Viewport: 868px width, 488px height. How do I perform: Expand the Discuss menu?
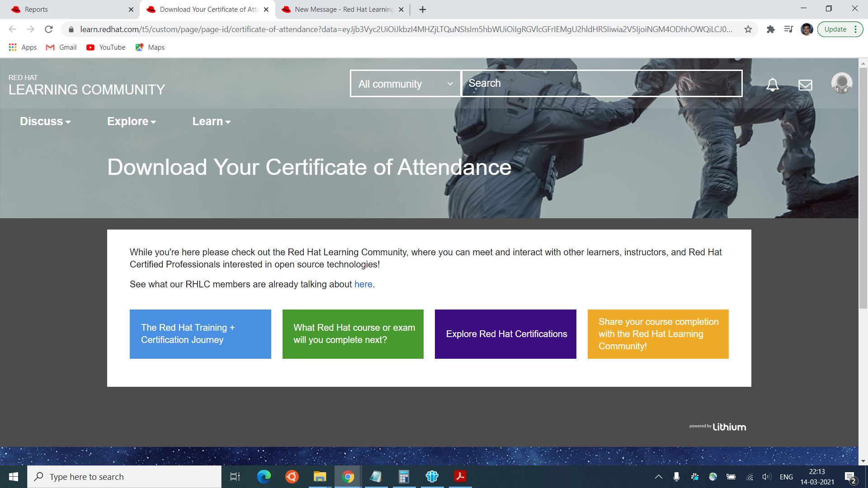45,121
